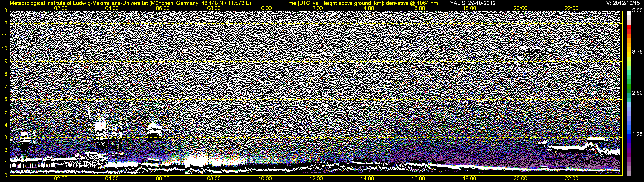
Task: Click the 22:00 label on the top time axis
Action: pyautogui.click(x=571, y=8)
